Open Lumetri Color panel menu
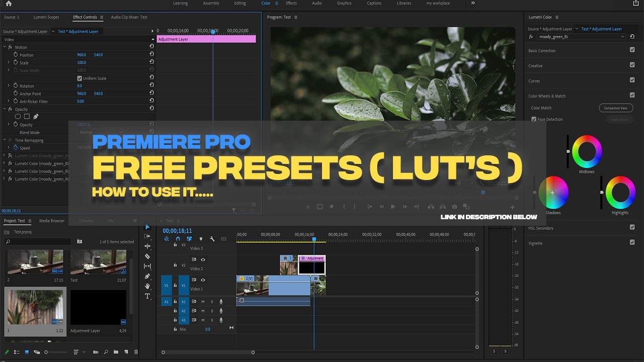The image size is (644, 362). (557, 17)
